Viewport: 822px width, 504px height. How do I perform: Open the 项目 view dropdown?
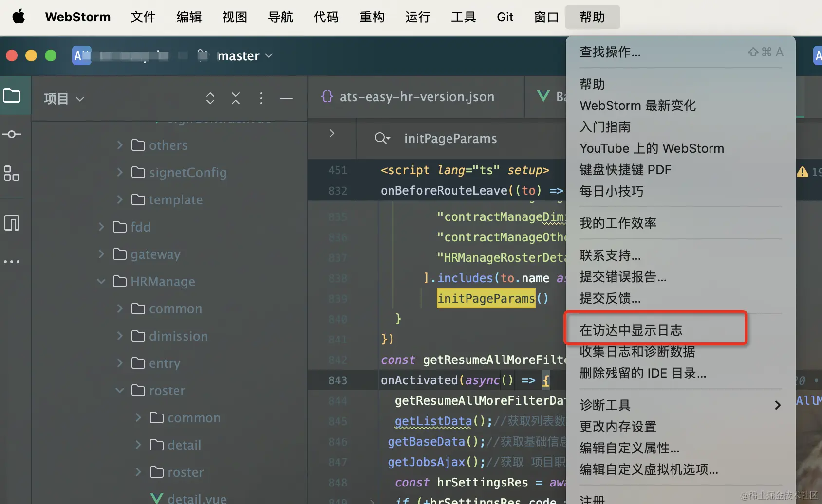click(x=64, y=99)
